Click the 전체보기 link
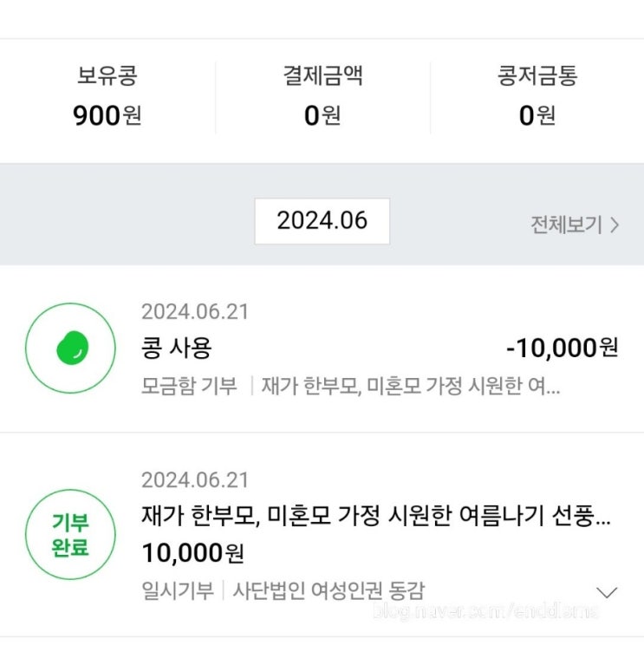The image size is (644, 645). 566,225
